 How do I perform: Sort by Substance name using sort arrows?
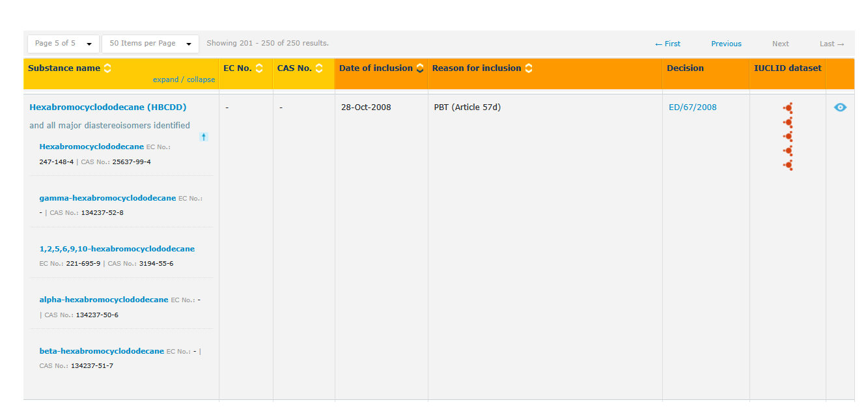pos(107,68)
